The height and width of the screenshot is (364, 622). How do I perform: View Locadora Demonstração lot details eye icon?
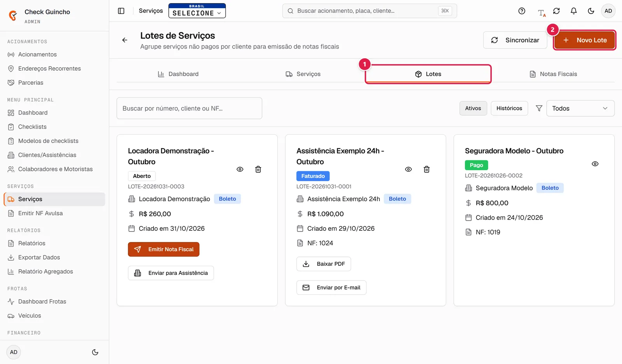pyautogui.click(x=240, y=169)
